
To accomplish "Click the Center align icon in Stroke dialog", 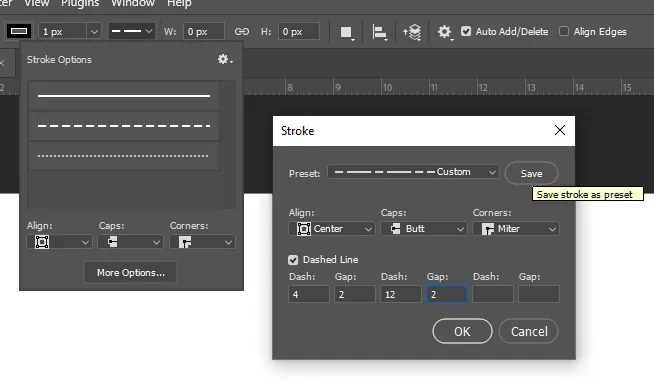I will tap(304, 229).
